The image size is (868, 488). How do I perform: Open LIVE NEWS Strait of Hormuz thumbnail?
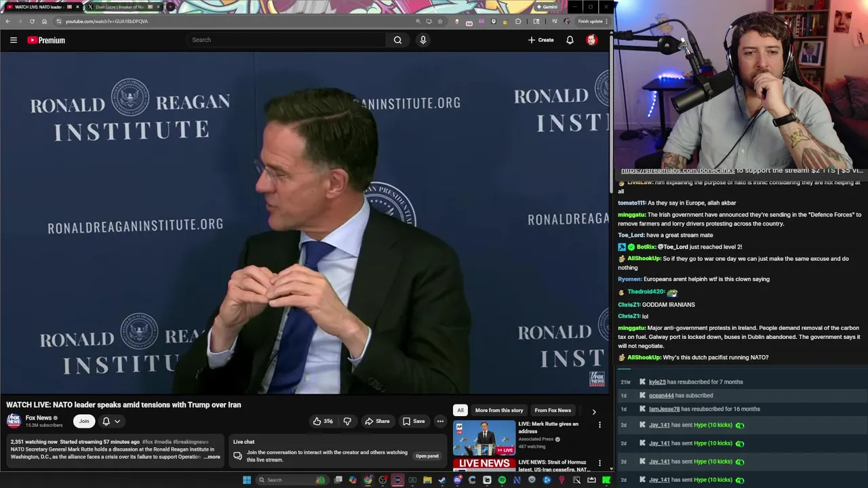[x=484, y=464]
